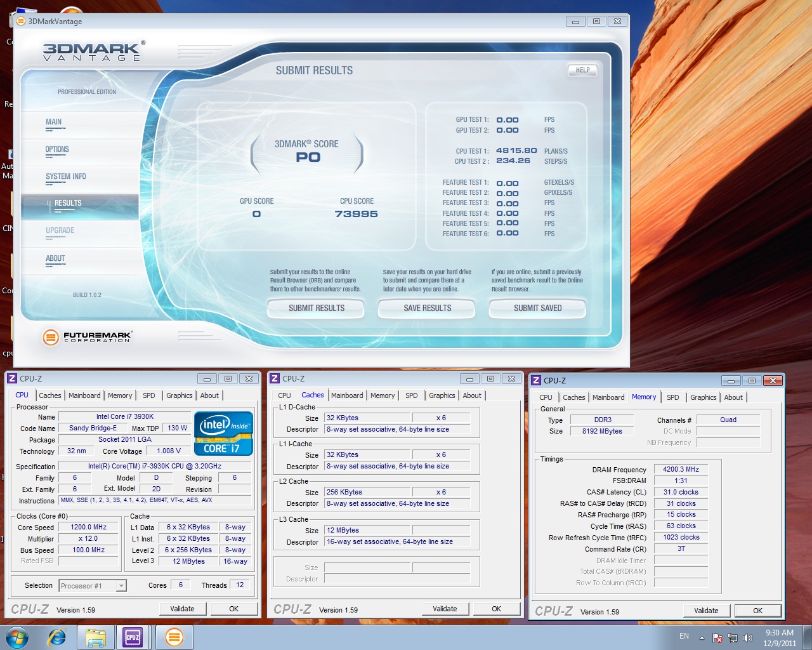The width and height of the screenshot is (812, 650).
Task: Open the volume speaker tray icon
Action: pyautogui.click(x=747, y=638)
